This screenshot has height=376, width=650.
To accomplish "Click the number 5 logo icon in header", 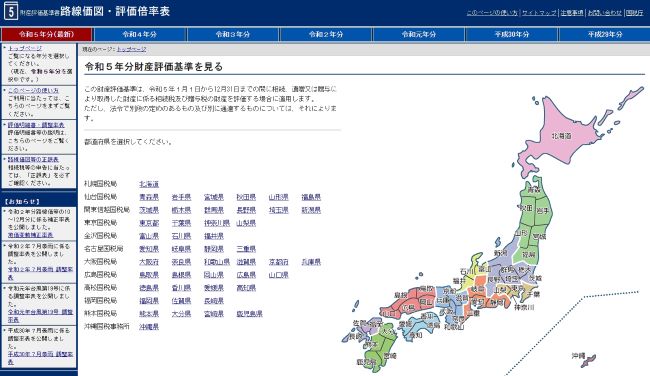I will [x=11, y=11].
